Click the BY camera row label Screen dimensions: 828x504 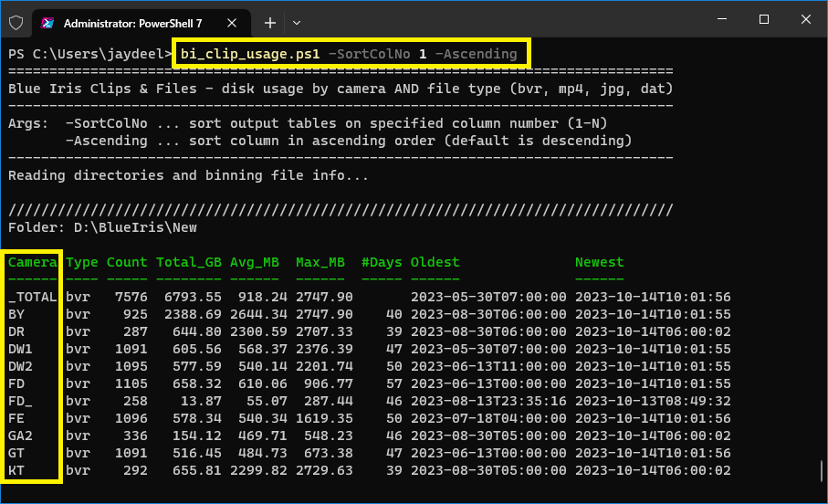16,314
